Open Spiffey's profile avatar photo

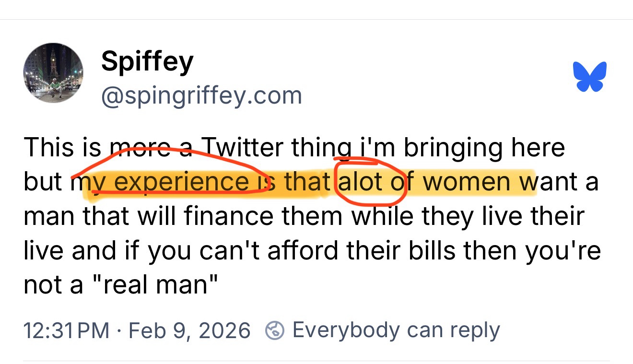pos(53,72)
